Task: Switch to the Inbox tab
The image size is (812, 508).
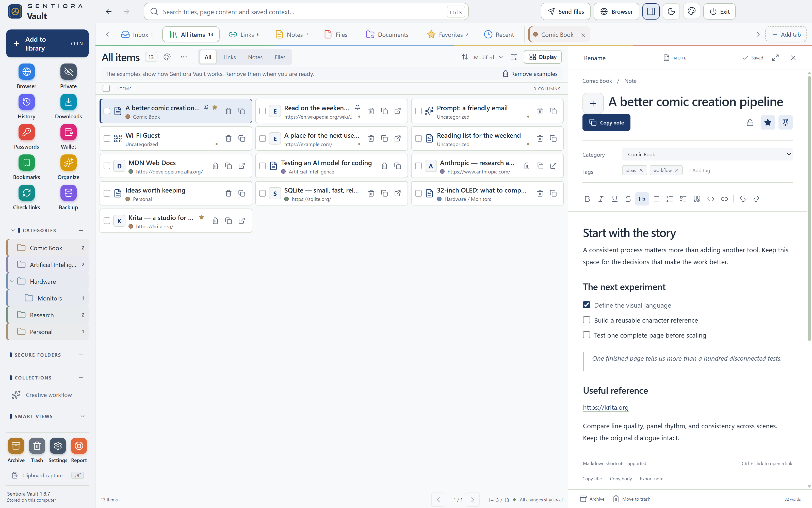Action: tap(137, 35)
